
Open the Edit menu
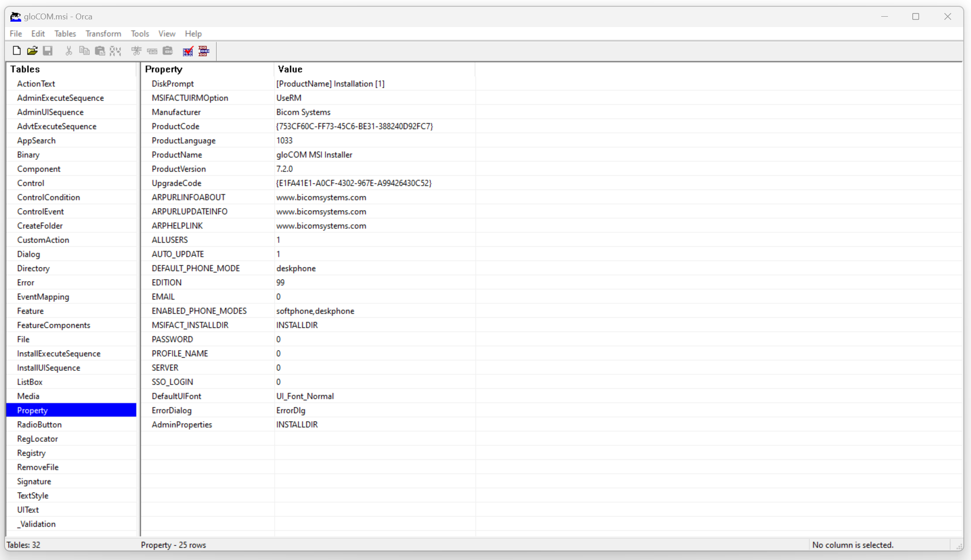click(x=38, y=33)
